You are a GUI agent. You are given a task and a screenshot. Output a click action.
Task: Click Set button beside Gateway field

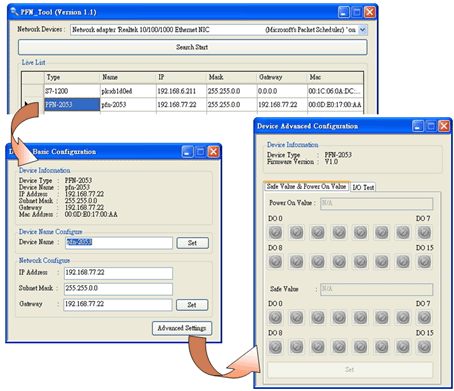(192, 305)
